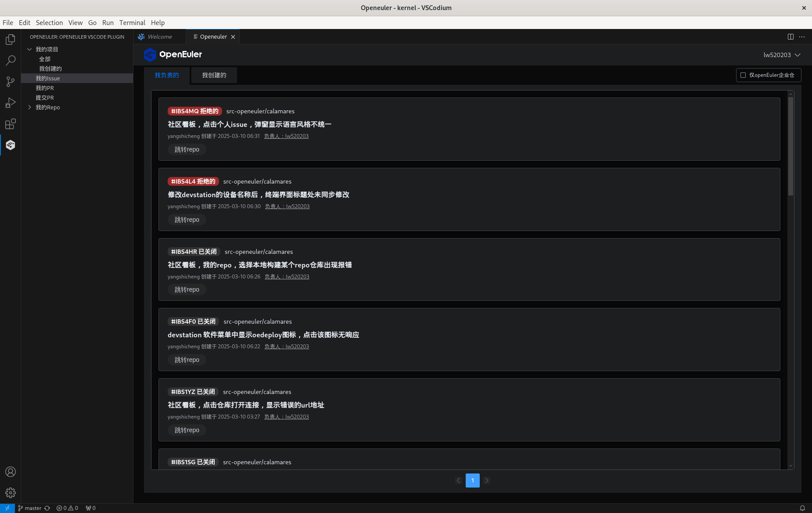Close the Openeuler editor tab

click(x=233, y=37)
